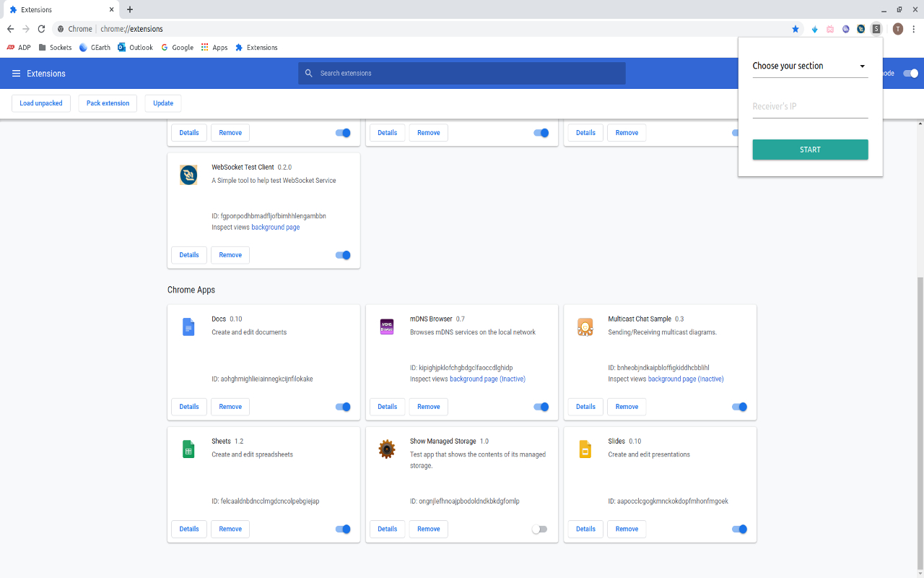Open Chrome's three-dot menu
This screenshot has height=578, width=924.
[915, 29]
